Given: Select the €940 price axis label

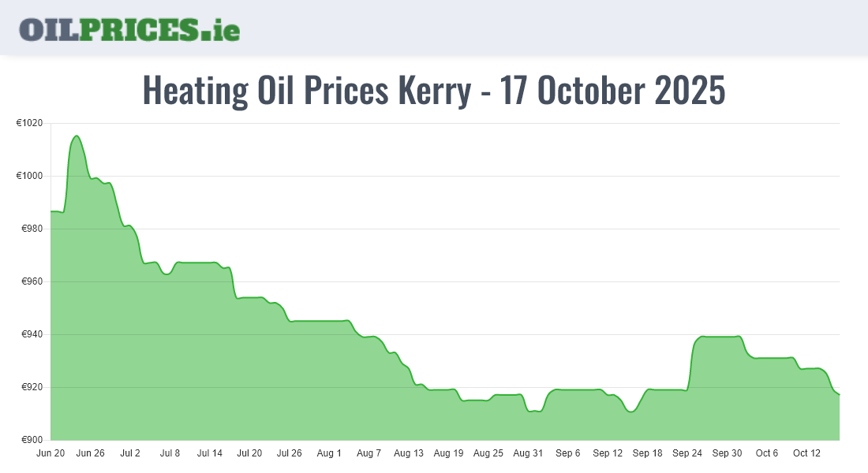Looking at the screenshot, I should pyautogui.click(x=31, y=334).
